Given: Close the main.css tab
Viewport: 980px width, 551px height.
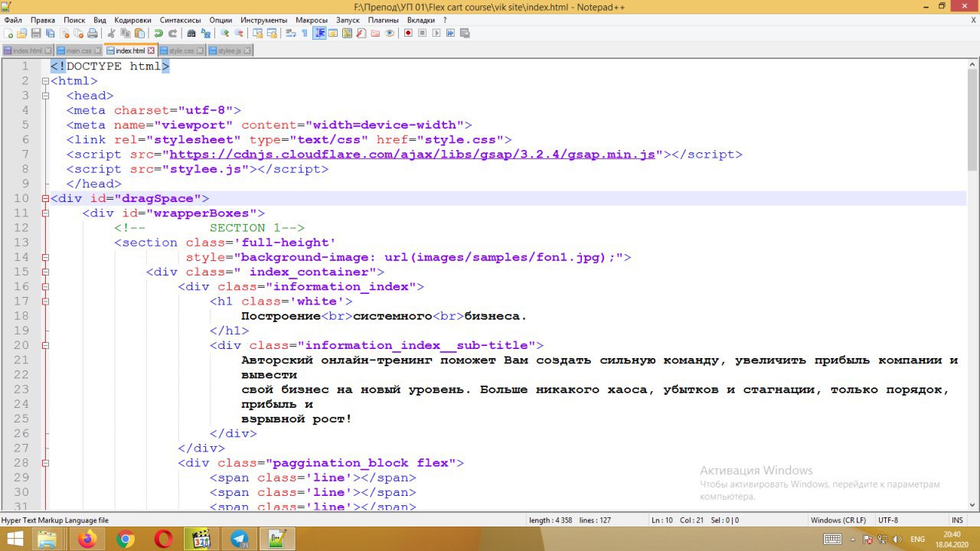Looking at the screenshot, I should coord(98,51).
